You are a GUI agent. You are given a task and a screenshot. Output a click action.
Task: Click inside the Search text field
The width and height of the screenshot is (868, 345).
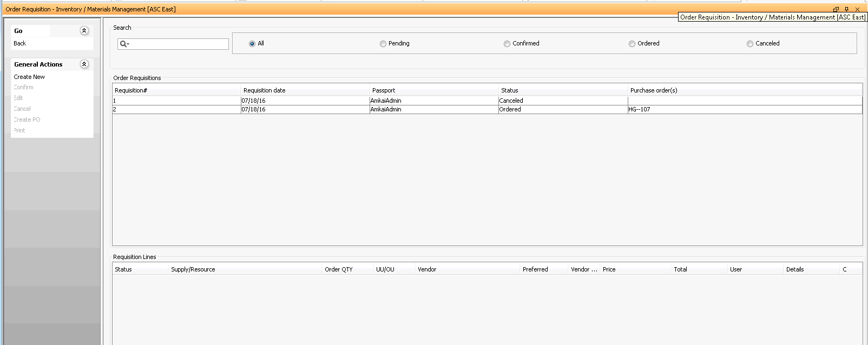[x=179, y=44]
